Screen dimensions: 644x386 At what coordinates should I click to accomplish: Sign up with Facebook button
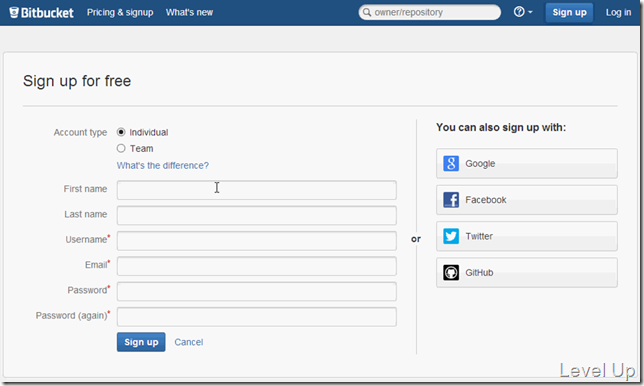527,200
